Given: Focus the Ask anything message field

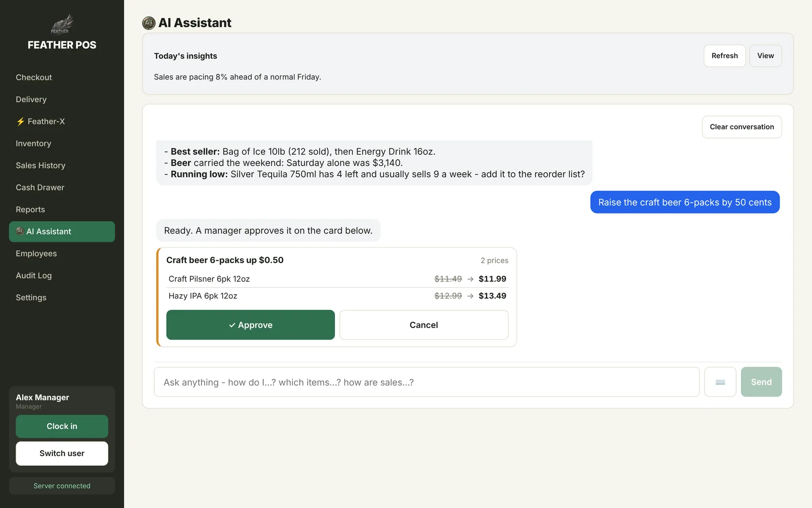Looking at the screenshot, I should 427,382.
